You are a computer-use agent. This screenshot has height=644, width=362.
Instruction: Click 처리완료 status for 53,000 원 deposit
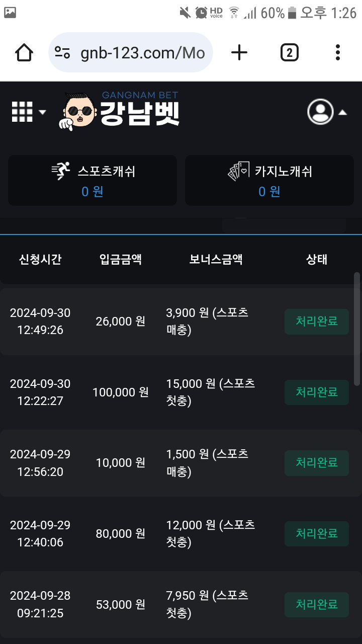[x=317, y=605]
